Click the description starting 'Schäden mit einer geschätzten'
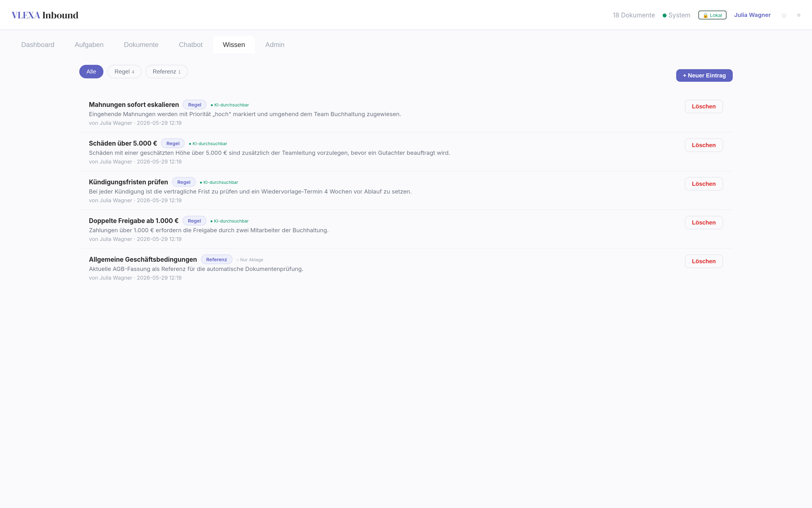This screenshot has height=508, width=812. [x=269, y=153]
